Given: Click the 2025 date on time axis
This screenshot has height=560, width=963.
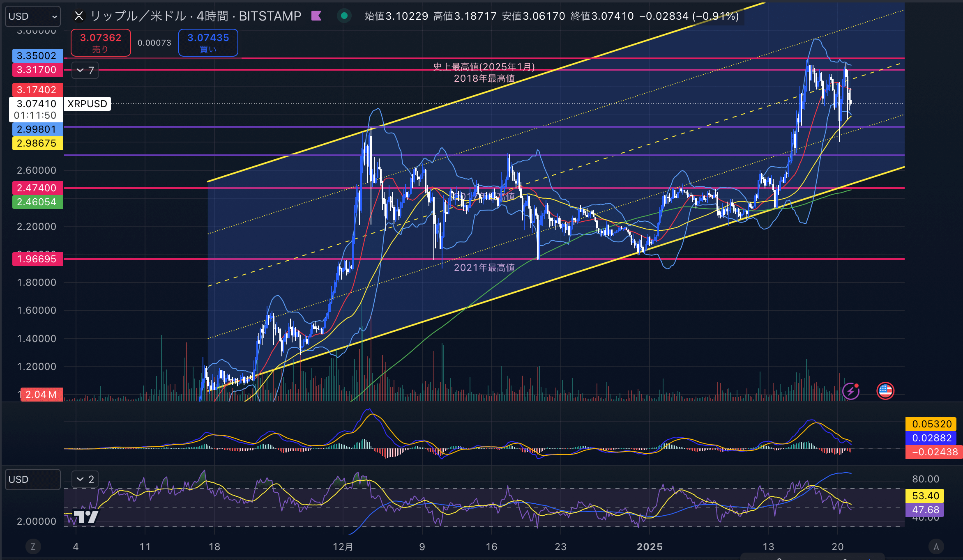Looking at the screenshot, I should (x=649, y=547).
